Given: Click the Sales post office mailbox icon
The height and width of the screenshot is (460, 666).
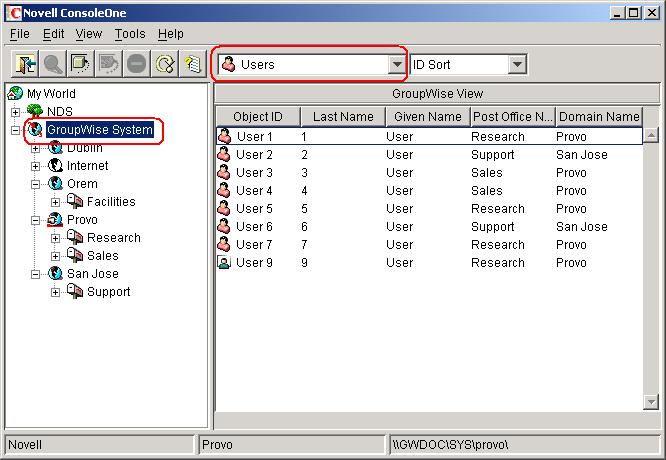Looking at the screenshot, I should pos(75,255).
